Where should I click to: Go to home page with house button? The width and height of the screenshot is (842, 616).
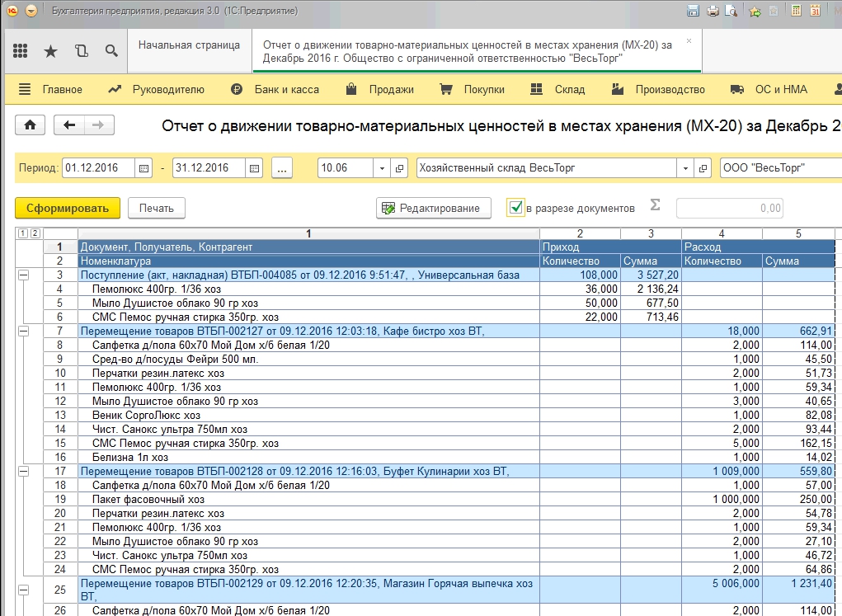[30, 125]
